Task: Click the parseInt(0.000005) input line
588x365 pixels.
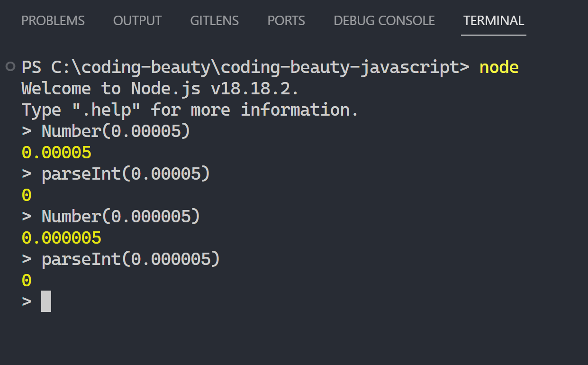Action: tap(121, 259)
